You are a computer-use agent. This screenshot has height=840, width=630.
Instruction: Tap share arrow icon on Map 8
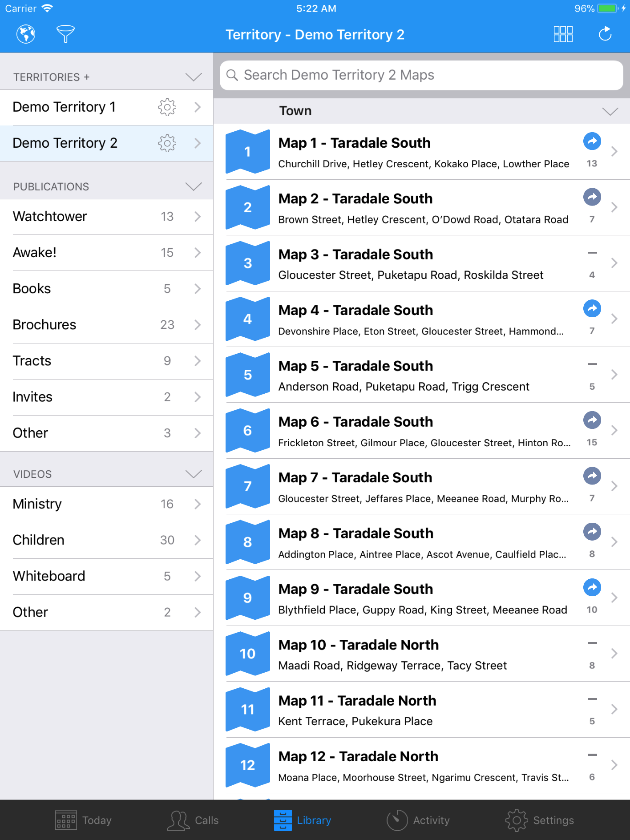point(592,532)
